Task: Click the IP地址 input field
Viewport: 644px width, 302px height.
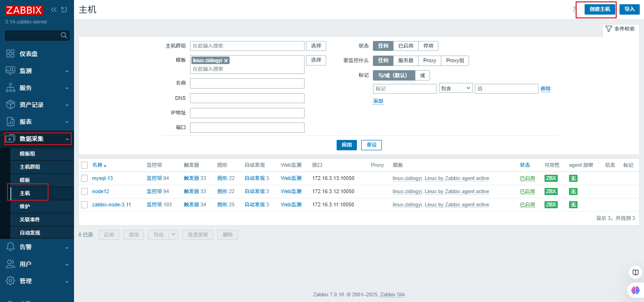Action: [247, 113]
